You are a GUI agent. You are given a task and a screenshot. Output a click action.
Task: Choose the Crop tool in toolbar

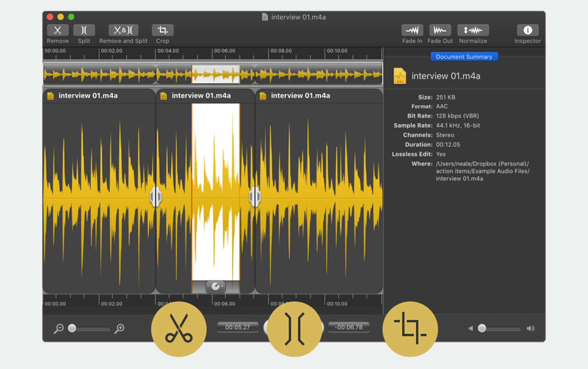(163, 30)
